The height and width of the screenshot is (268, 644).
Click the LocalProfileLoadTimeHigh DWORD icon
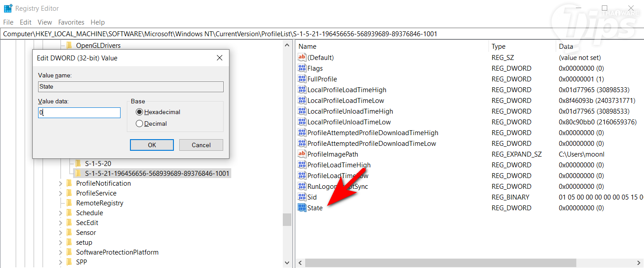pyautogui.click(x=302, y=89)
